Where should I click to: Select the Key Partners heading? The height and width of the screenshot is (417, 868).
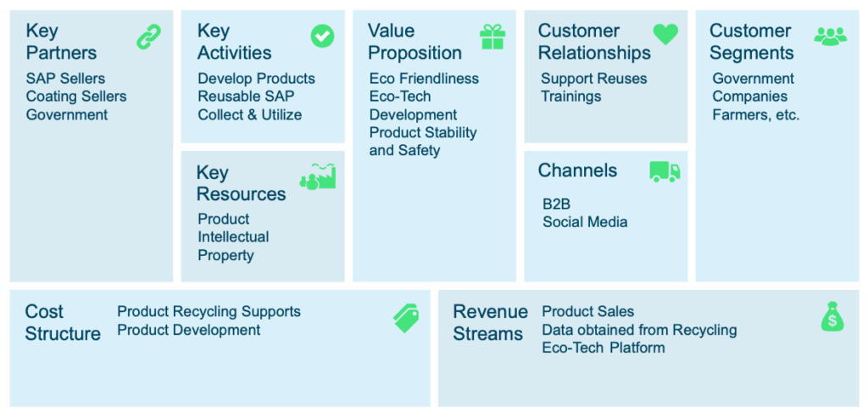[61, 42]
